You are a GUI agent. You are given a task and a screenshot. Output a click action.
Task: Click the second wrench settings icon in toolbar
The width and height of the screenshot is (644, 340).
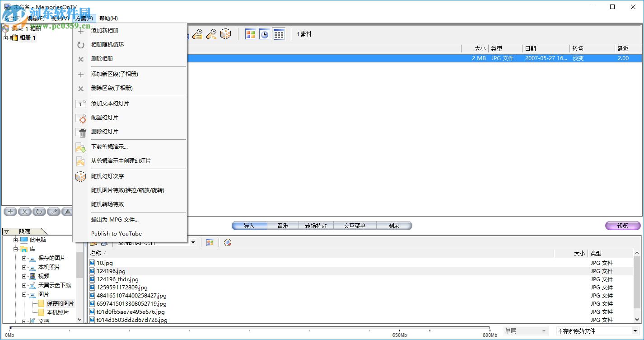pos(211,34)
